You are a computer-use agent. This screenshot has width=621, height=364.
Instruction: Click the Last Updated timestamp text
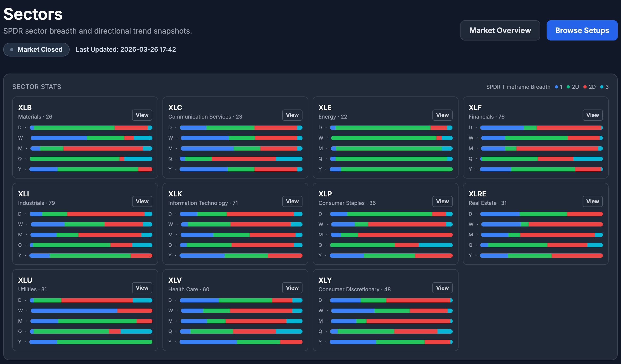pos(126,49)
